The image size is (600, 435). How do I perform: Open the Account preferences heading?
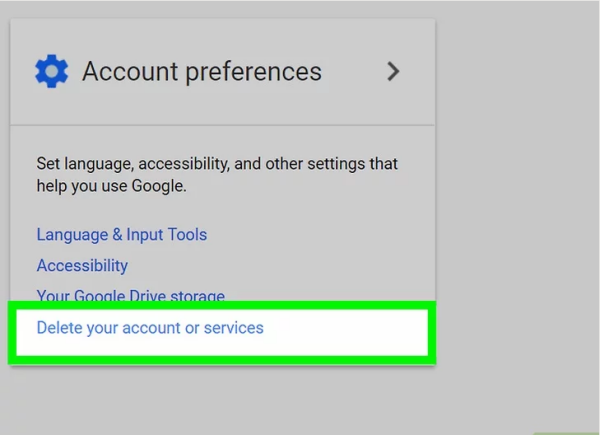[202, 72]
